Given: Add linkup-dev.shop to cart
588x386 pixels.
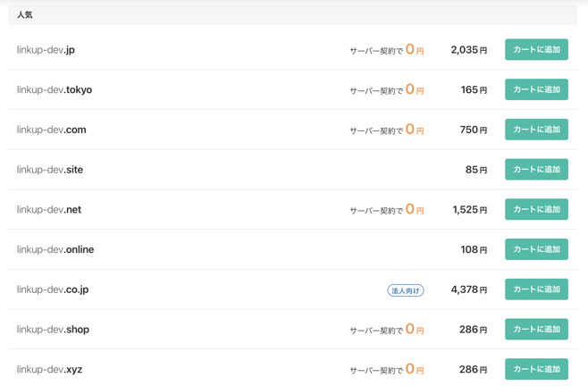Looking at the screenshot, I should click(536, 329).
